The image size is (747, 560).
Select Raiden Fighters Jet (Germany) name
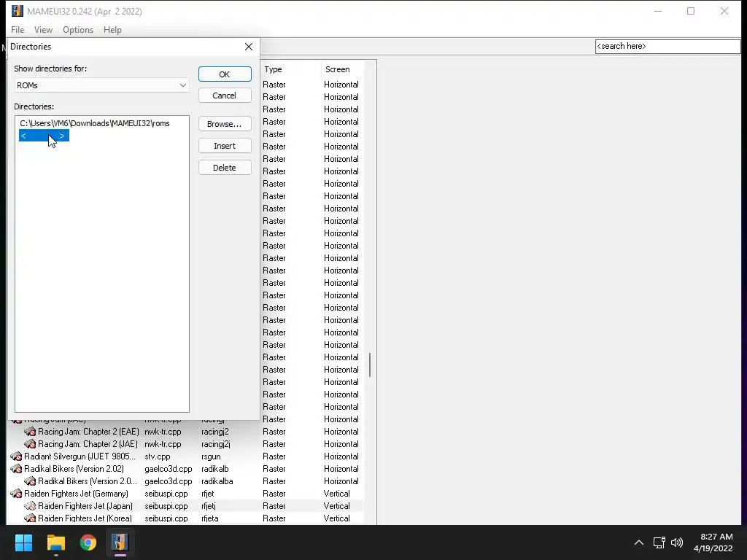tap(76, 494)
